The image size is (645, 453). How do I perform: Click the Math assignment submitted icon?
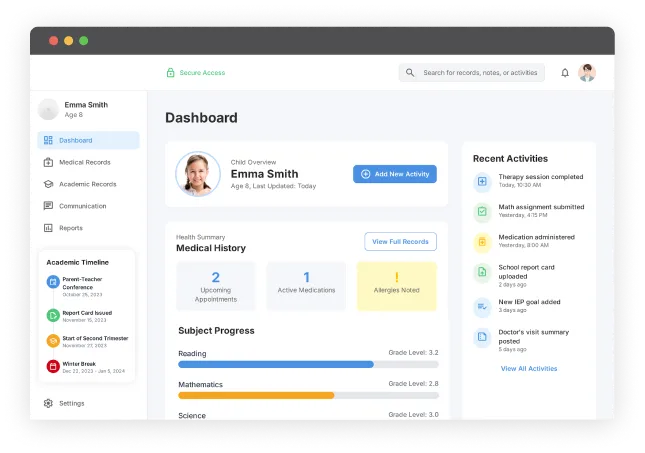click(481, 211)
